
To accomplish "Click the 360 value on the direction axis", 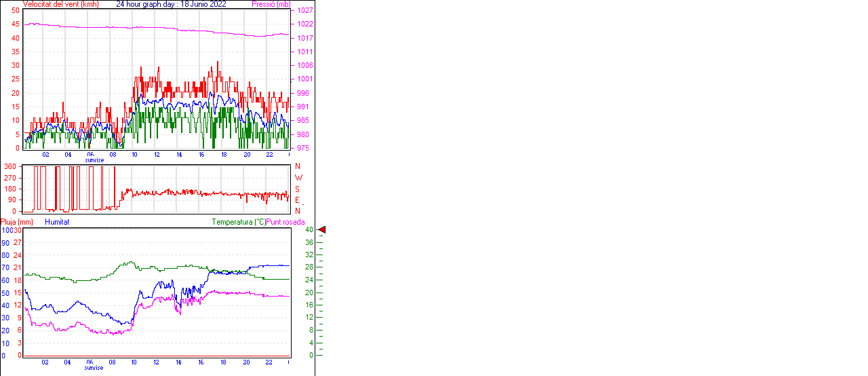I will (10, 166).
